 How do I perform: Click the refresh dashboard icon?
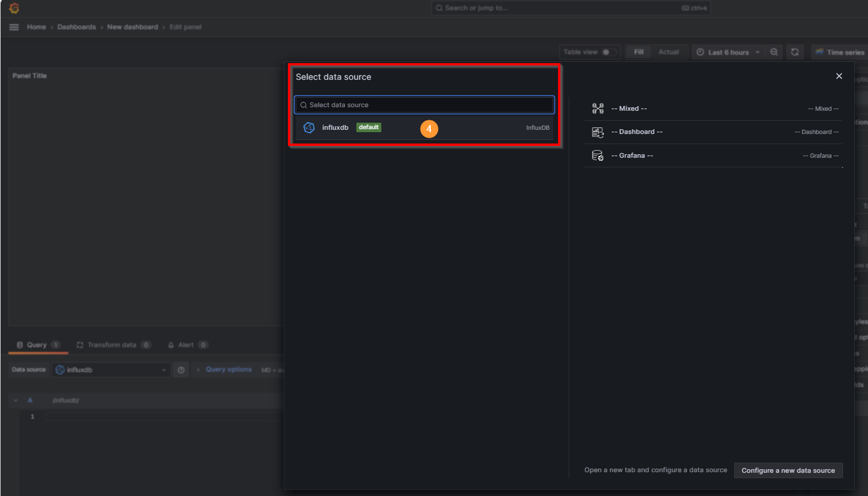795,52
